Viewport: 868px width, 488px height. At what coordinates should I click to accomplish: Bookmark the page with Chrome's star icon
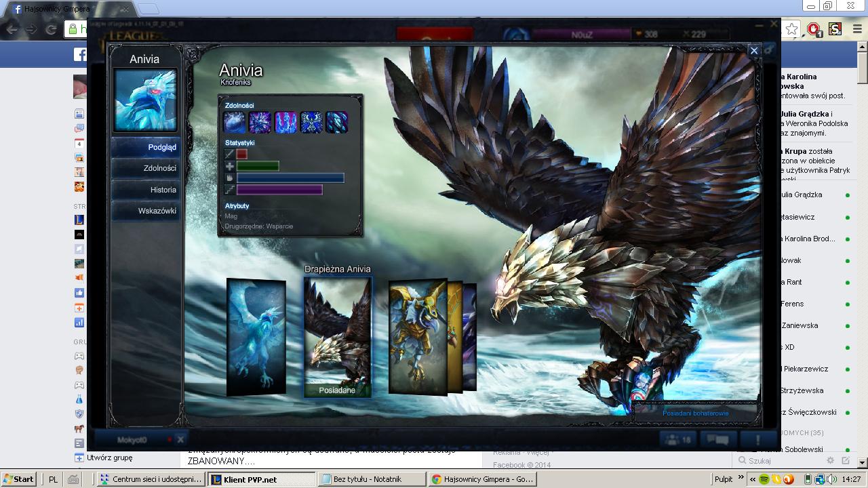coord(792,29)
